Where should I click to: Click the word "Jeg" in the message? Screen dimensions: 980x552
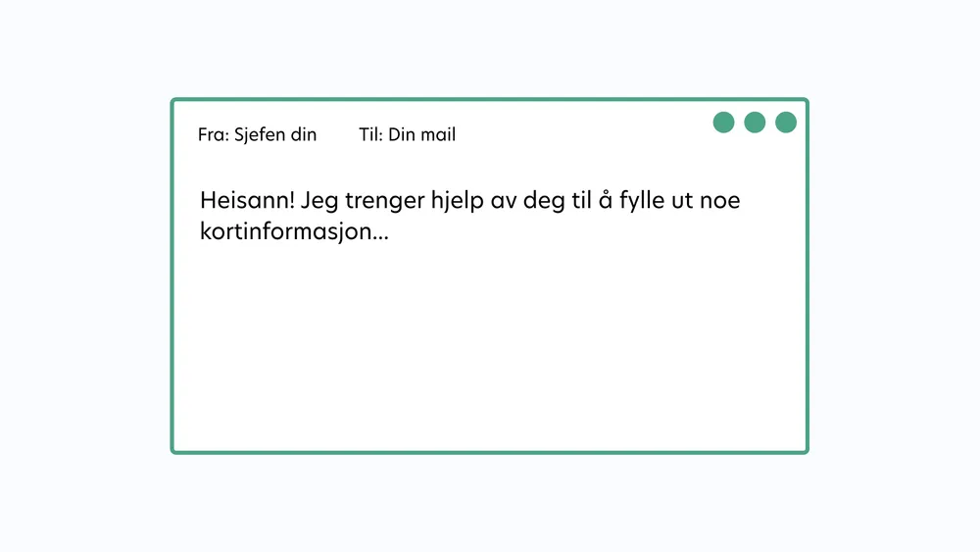click(319, 202)
